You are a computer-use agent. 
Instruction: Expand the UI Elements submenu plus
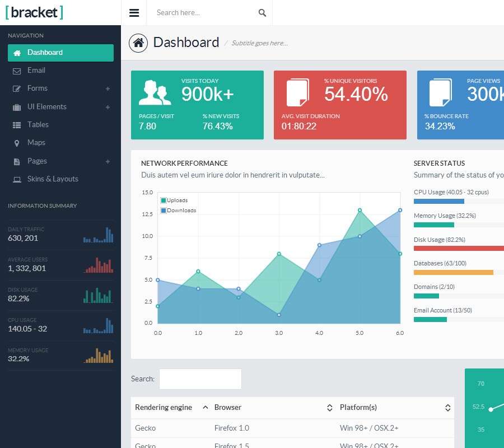[x=108, y=107]
